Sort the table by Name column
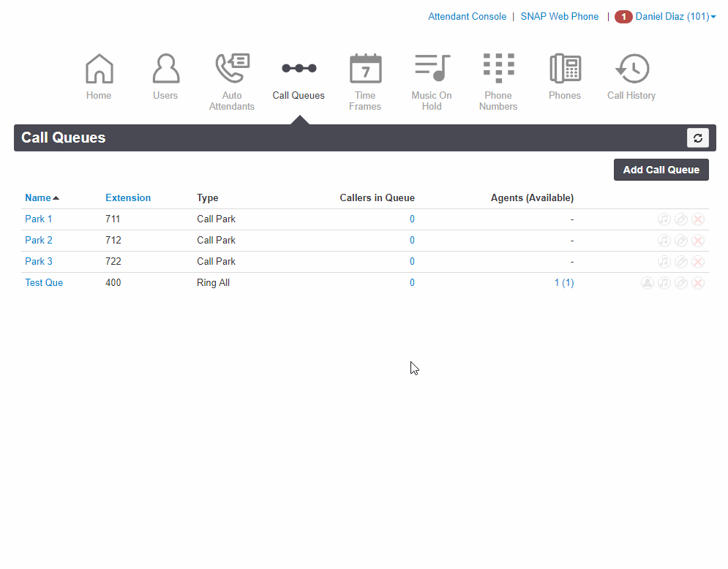Screen dimensions: 728x569 [42, 197]
